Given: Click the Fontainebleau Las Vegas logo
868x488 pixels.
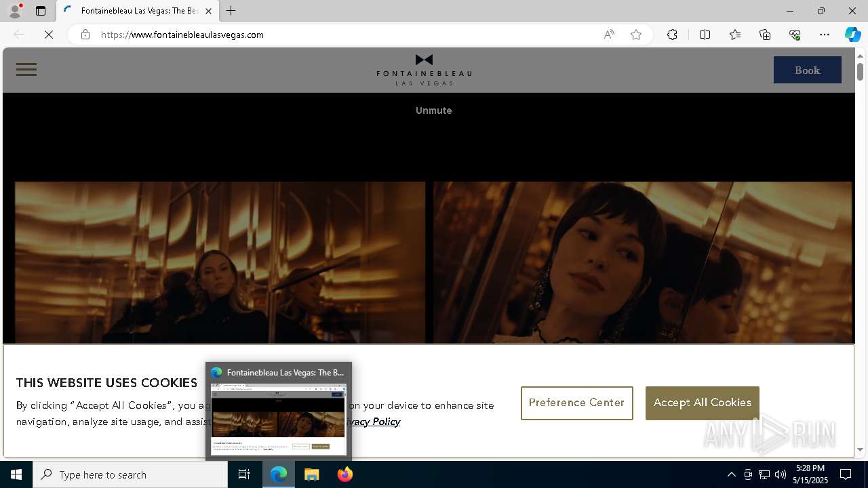Looking at the screenshot, I should 424,70.
